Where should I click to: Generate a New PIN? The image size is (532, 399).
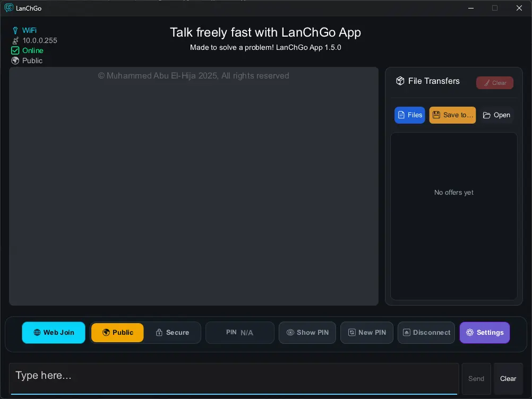[x=367, y=333]
